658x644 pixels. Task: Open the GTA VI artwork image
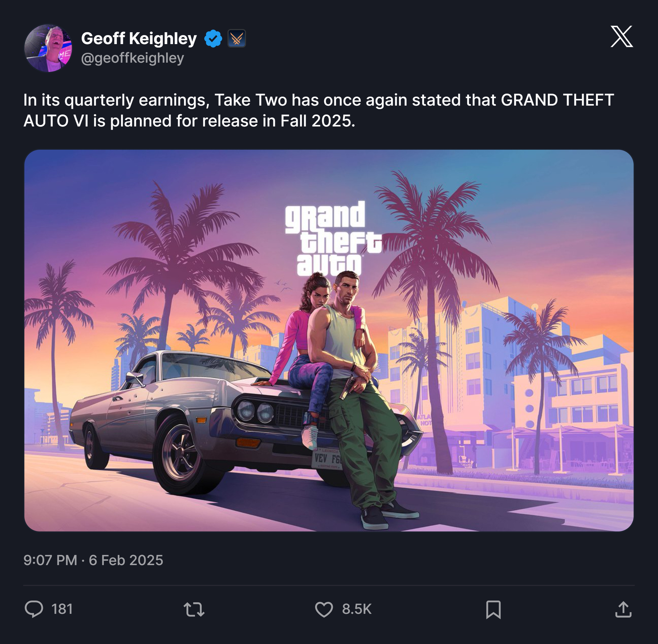[329, 340]
